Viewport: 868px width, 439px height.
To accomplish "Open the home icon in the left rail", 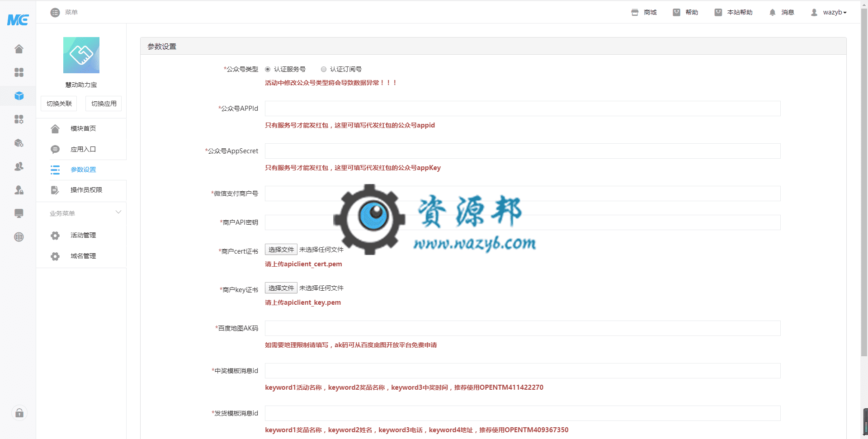I will (x=19, y=49).
